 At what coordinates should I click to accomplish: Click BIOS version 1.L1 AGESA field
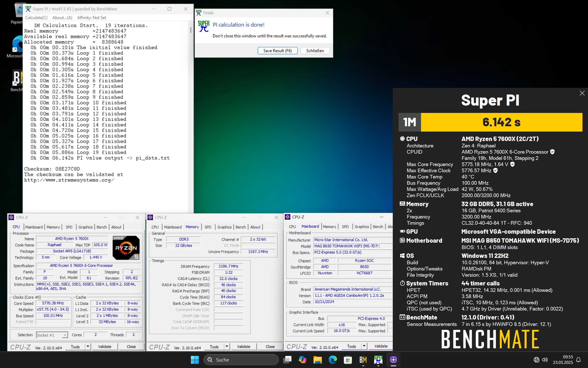(x=352, y=295)
